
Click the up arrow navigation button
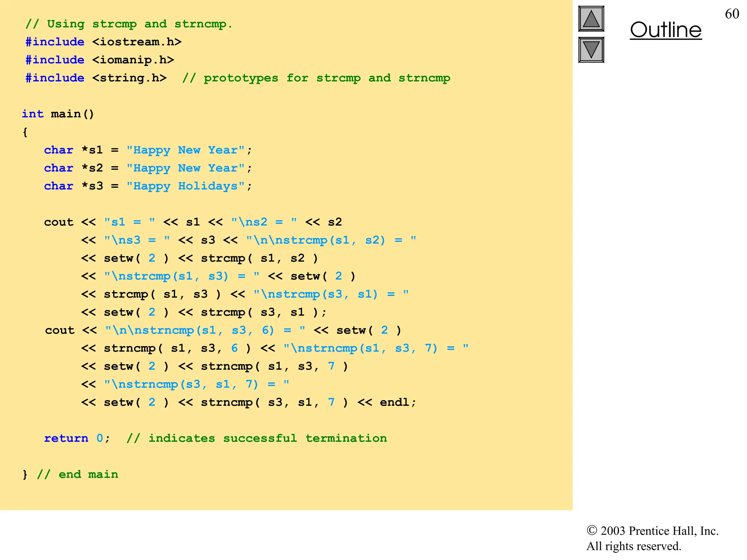(591, 19)
